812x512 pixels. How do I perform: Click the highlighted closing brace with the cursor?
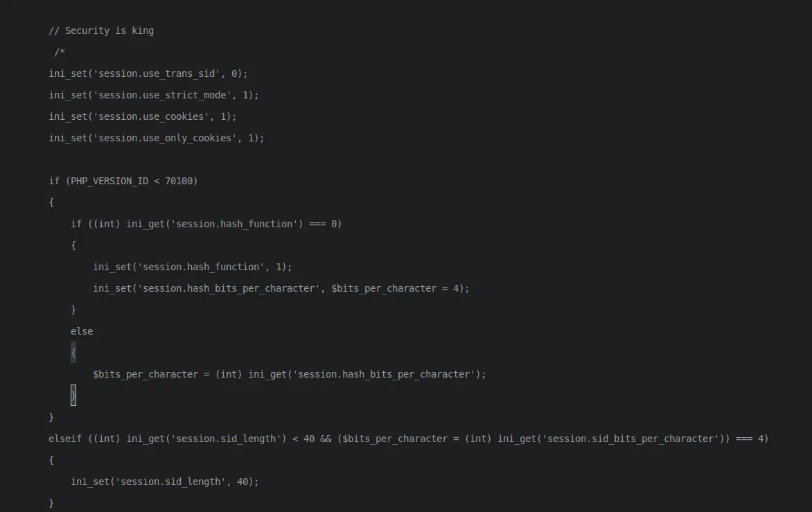(73, 396)
